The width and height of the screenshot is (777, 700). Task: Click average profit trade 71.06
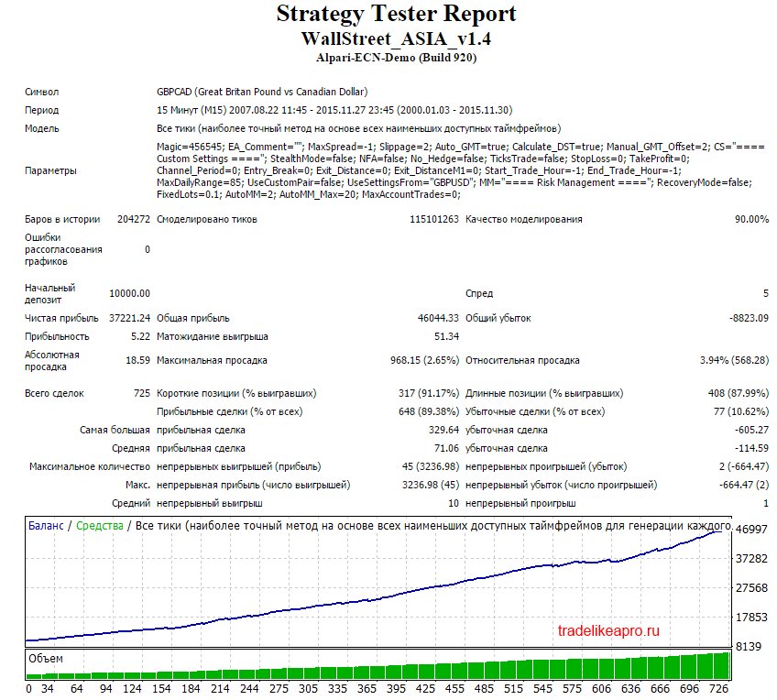pyautogui.click(x=446, y=448)
